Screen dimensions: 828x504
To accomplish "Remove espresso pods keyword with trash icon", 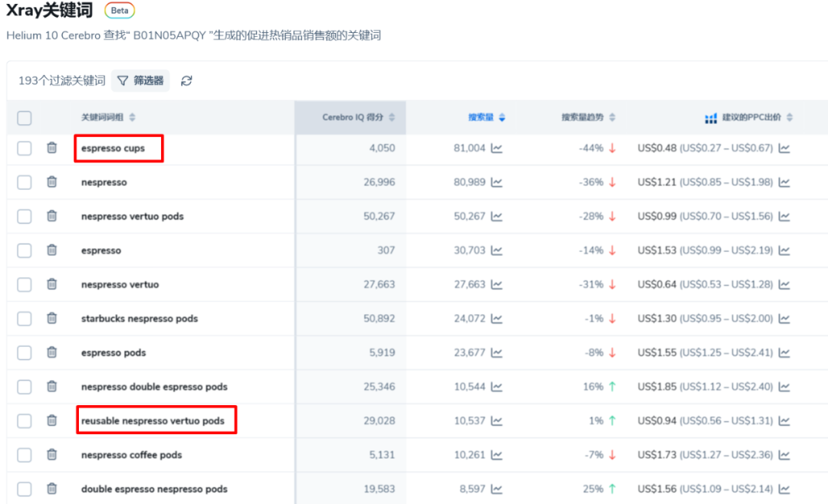I will tap(52, 352).
